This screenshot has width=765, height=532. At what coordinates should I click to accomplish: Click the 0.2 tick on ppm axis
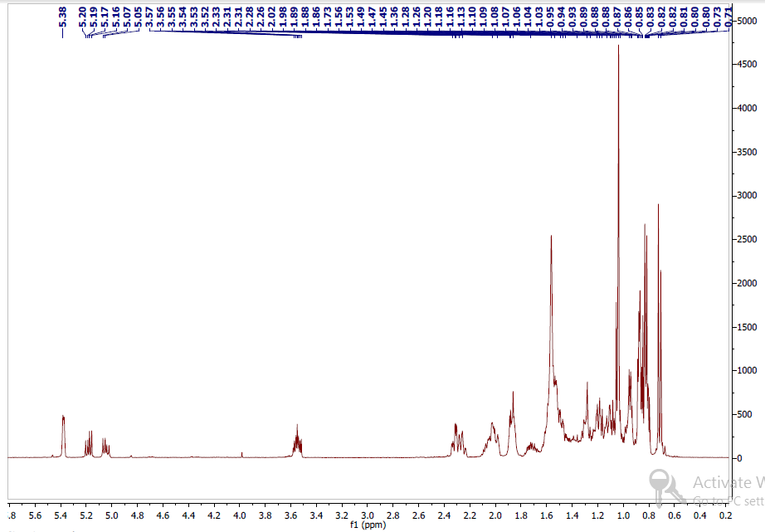(x=725, y=515)
